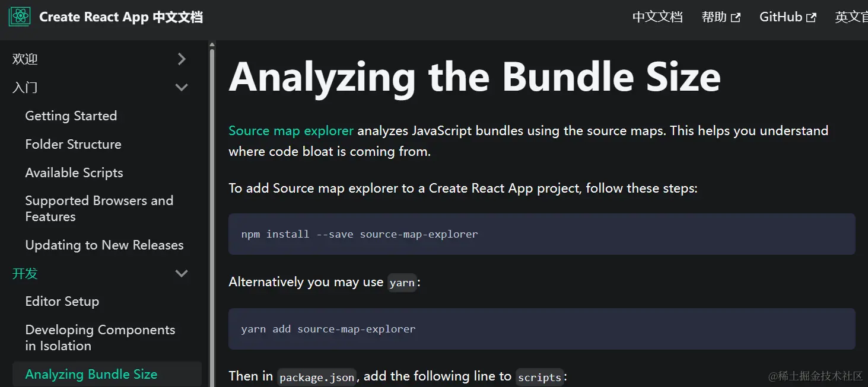
Task: Open the 中文文档 navigation item
Action: (657, 17)
